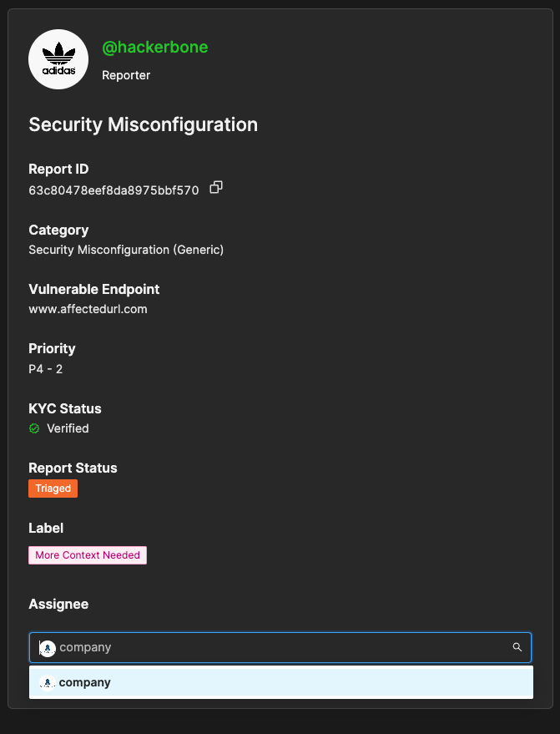Click the Reporter role text under the username

click(x=126, y=75)
